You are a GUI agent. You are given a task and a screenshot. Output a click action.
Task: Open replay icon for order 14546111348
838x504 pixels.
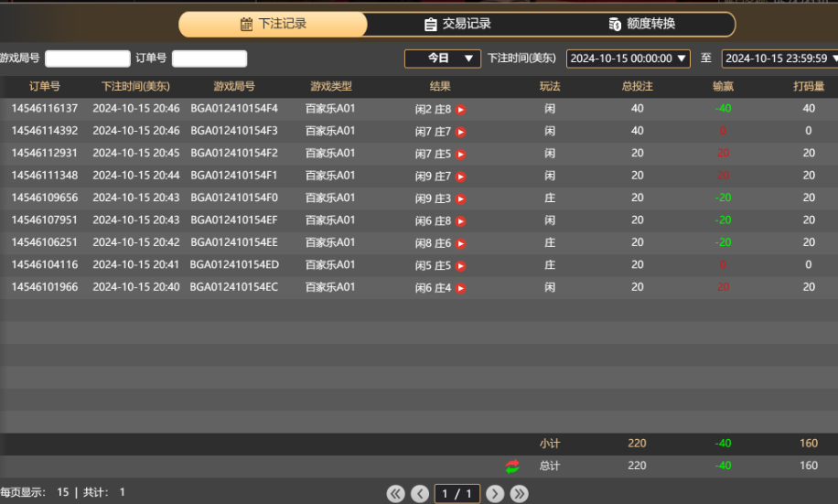pos(461,177)
